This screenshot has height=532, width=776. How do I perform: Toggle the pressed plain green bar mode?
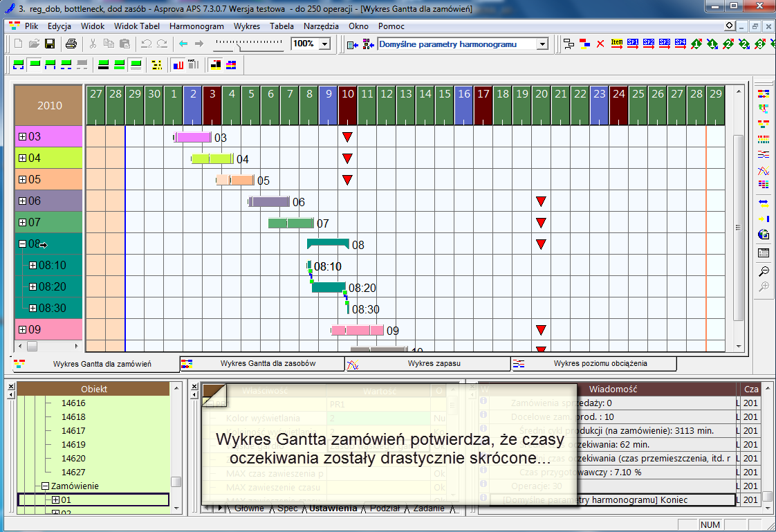click(35, 65)
